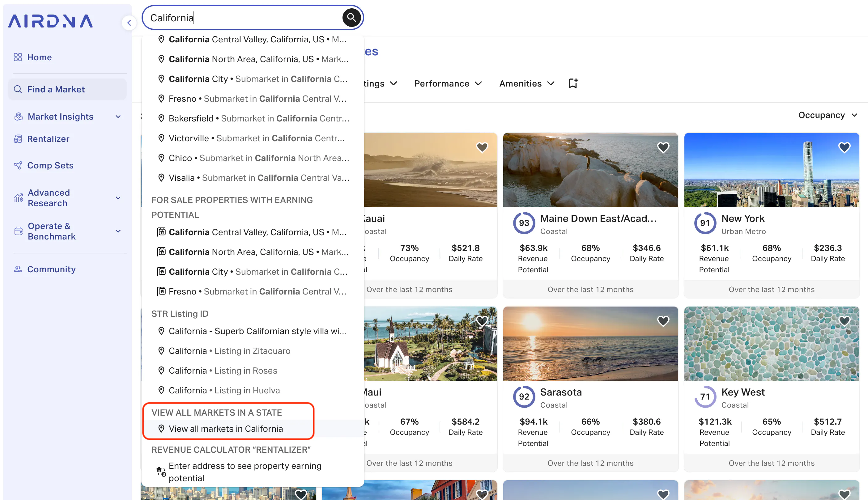Collapse sidebar with the arrow button

pos(129,23)
